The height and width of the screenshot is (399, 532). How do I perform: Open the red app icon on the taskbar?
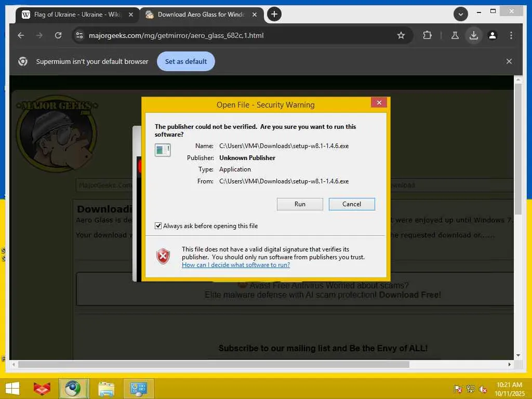(42, 389)
